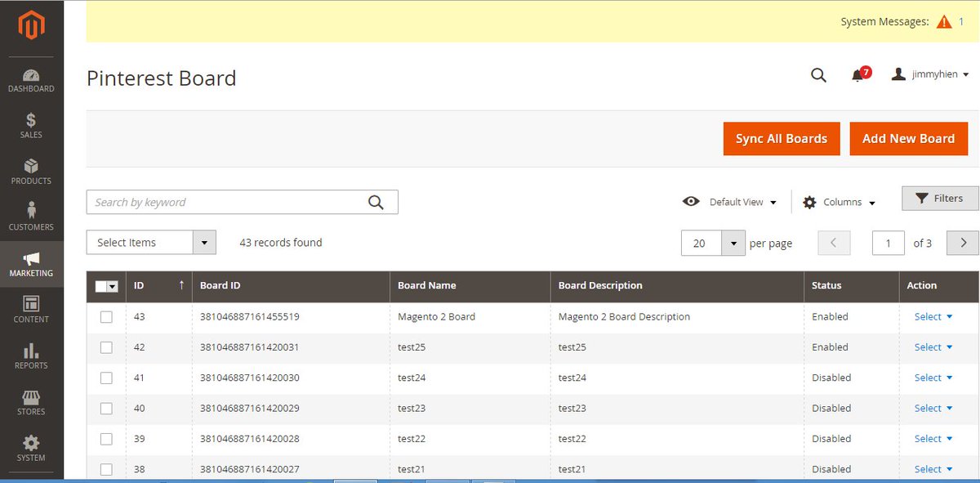Click the system messages count 1

tap(962, 22)
